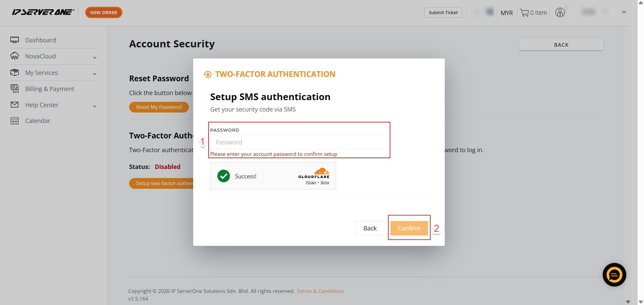Viewport: 644px width, 305px height.
Task: Open the Calendar menu item
Action: pos(38,121)
